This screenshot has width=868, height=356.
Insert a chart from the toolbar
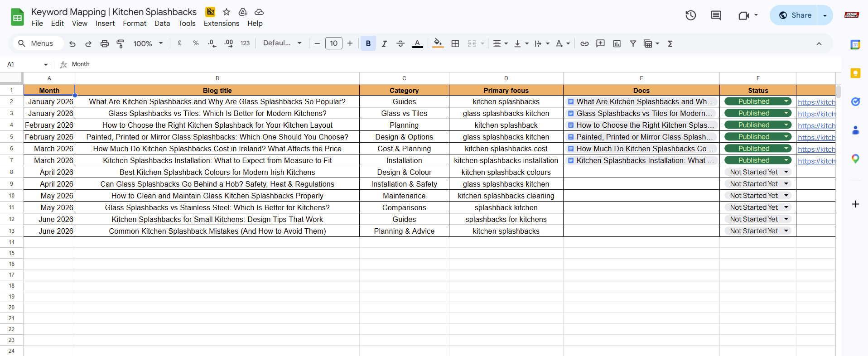pyautogui.click(x=617, y=43)
